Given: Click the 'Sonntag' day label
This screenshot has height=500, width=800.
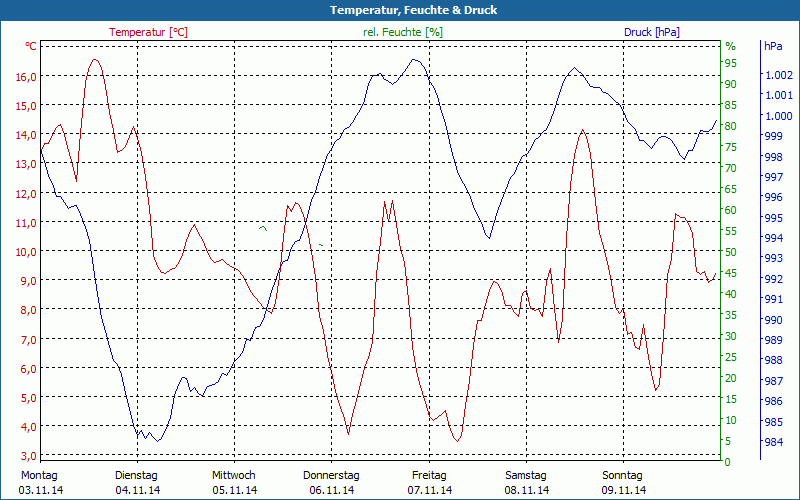Looking at the screenshot, I should [622, 476].
